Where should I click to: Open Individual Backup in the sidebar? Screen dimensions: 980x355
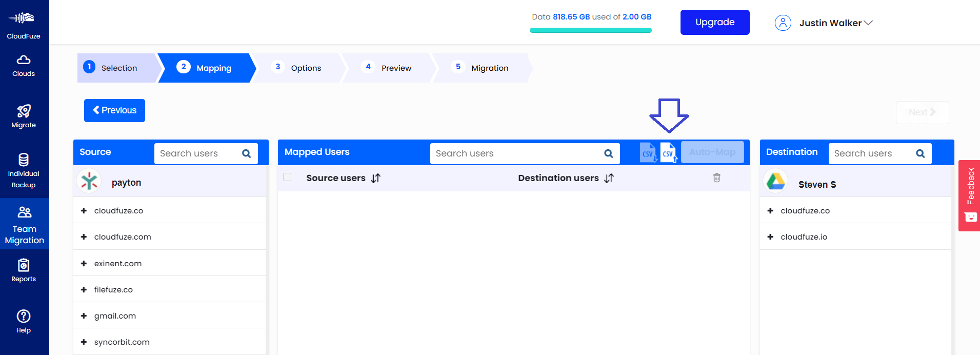pyautogui.click(x=24, y=171)
